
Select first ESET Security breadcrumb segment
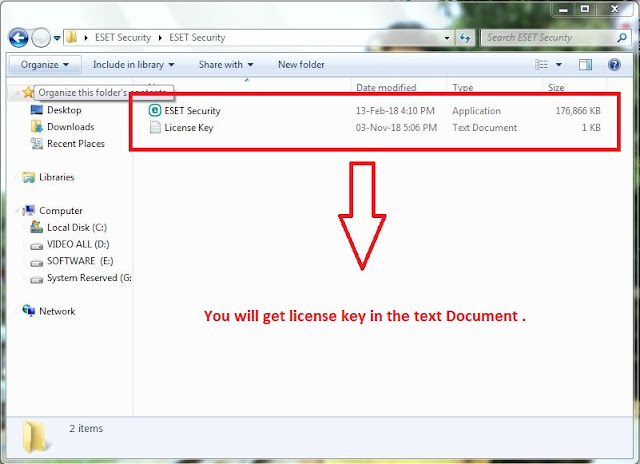click(123, 38)
